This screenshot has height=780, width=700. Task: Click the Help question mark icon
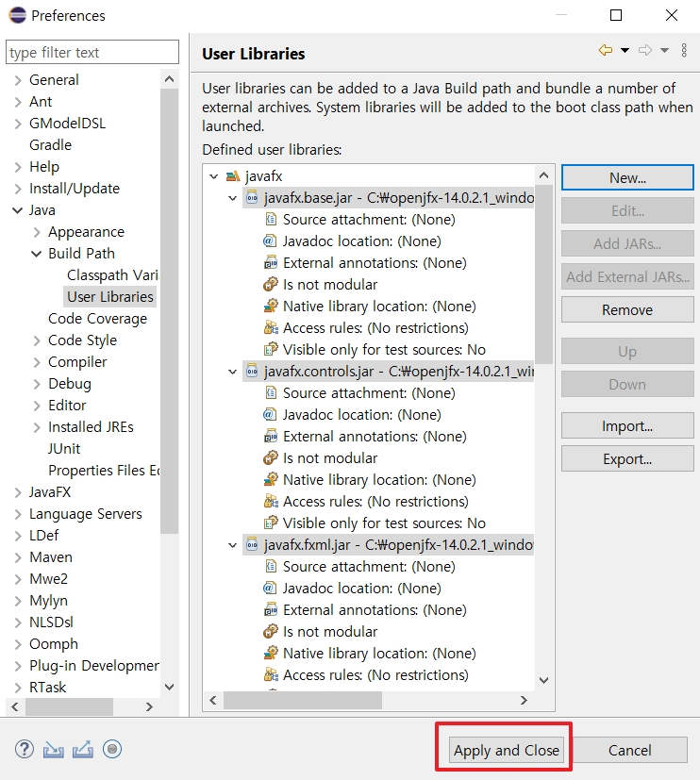(x=25, y=749)
